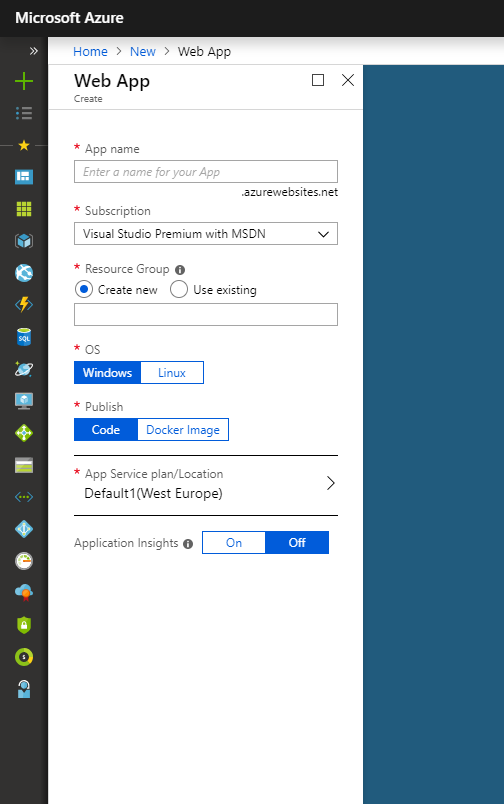Open App Service plan/Location Default1(West Europe)
The image size is (504, 804).
pyautogui.click(x=206, y=484)
